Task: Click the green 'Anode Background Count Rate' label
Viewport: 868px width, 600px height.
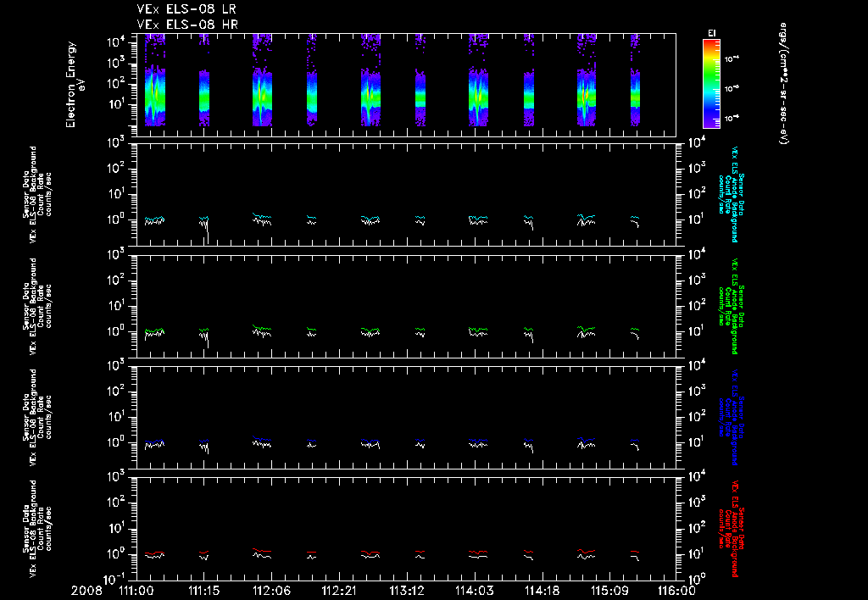Action: pyautogui.click(x=732, y=306)
